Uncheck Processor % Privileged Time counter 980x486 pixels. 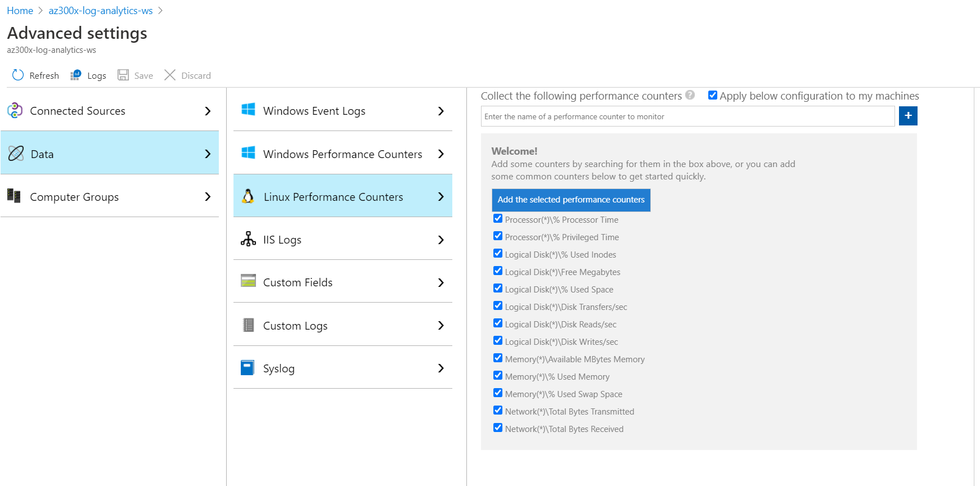[x=498, y=236]
